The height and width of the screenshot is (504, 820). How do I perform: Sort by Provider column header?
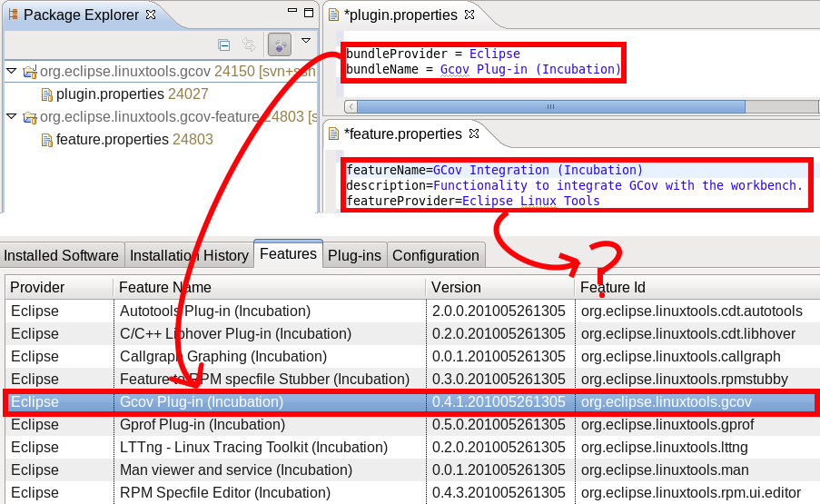[59, 288]
